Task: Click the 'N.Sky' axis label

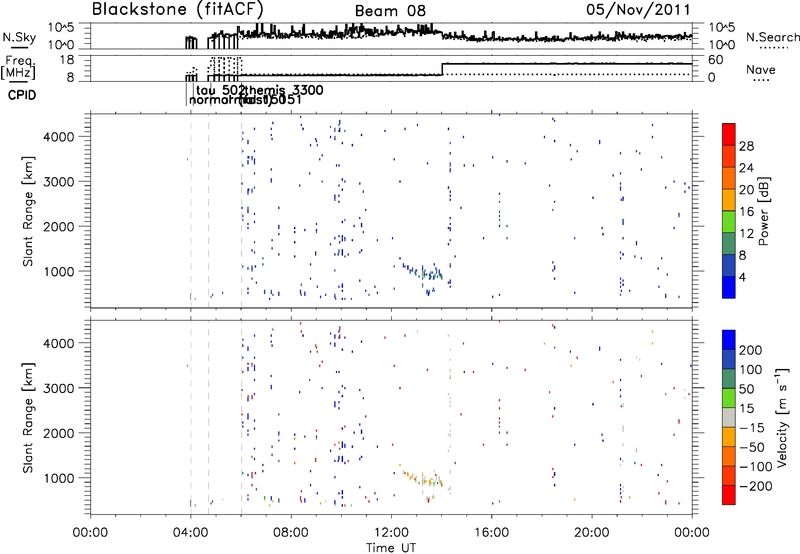Action: coord(19,37)
